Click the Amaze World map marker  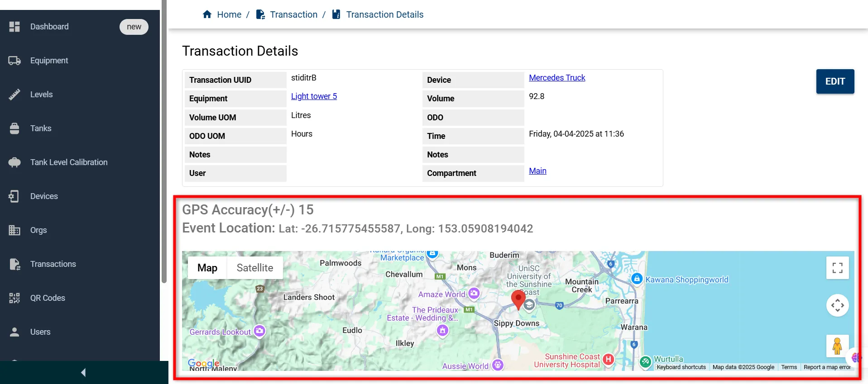pos(474,294)
